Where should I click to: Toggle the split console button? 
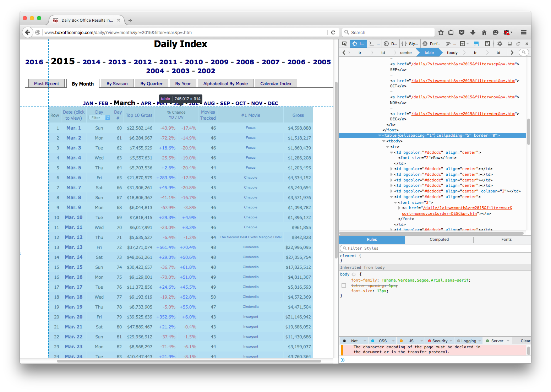coord(476,44)
